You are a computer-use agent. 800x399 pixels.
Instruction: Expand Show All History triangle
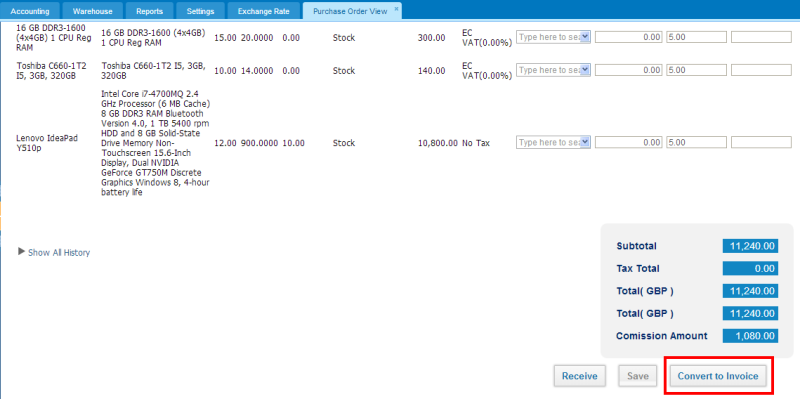[x=21, y=252]
